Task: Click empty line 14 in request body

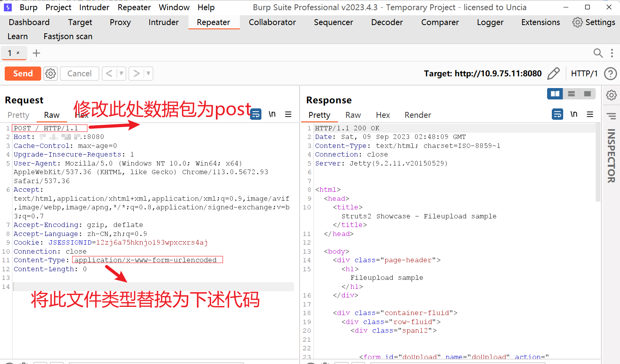Action: [x=153, y=287]
